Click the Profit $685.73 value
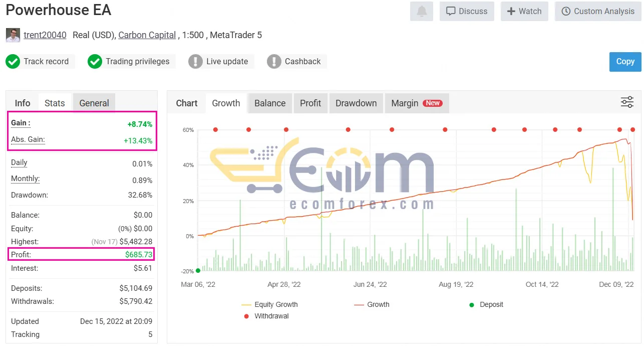The image size is (644, 346). tap(139, 255)
